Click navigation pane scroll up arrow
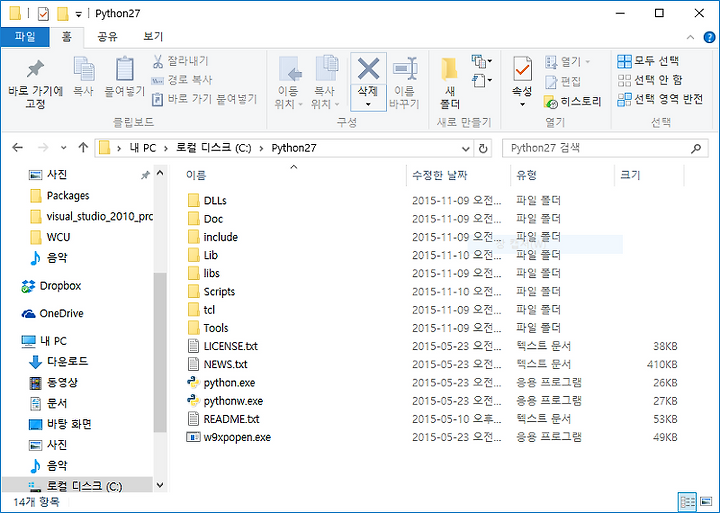This screenshot has width=720, height=513. [160, 174]
